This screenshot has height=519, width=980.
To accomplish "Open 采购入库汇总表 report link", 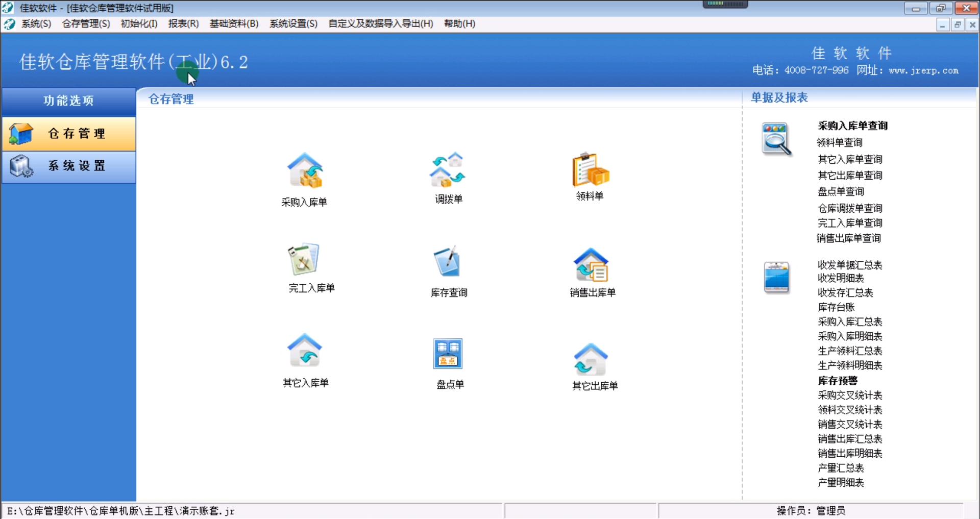I will point(850,322).
